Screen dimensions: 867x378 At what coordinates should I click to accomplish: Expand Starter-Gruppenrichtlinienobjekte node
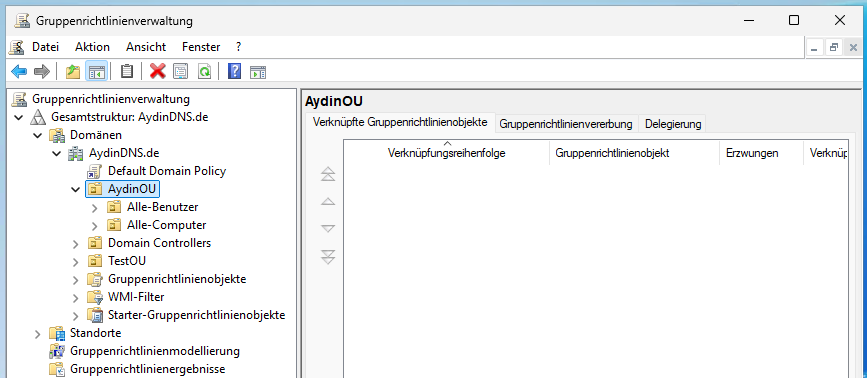tap(76, 316)
